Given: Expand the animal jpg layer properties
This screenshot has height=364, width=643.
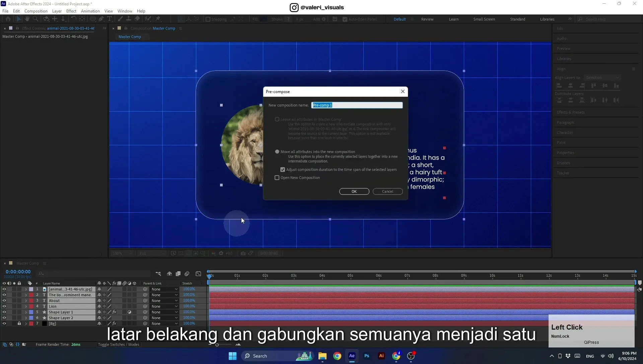Looking at the screenshot, I should point(26,289).
